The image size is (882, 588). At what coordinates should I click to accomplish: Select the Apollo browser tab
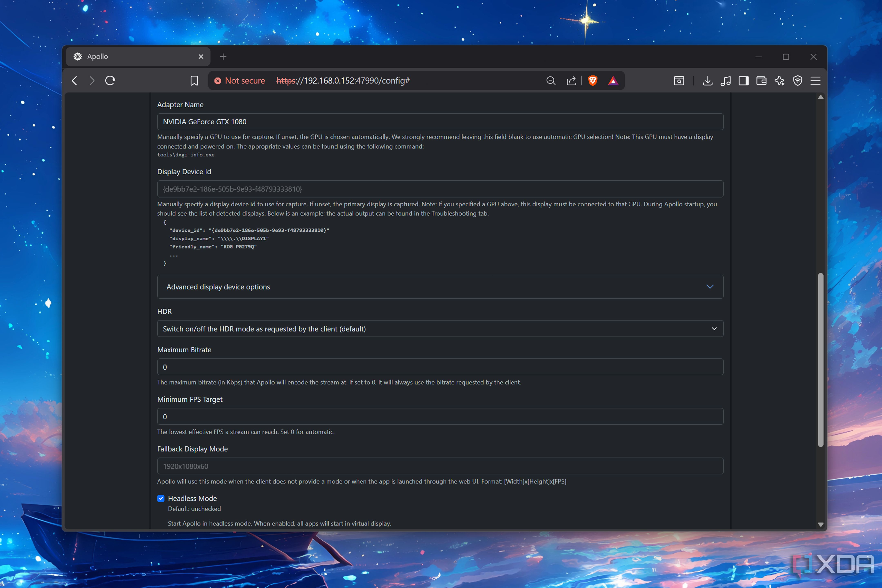click(138, 57)
